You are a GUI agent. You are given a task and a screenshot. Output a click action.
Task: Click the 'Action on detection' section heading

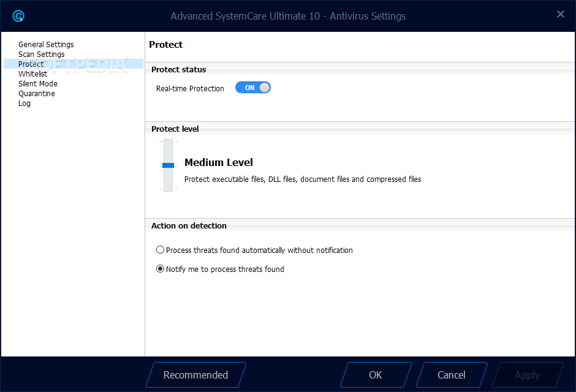(x=189, y=226)
